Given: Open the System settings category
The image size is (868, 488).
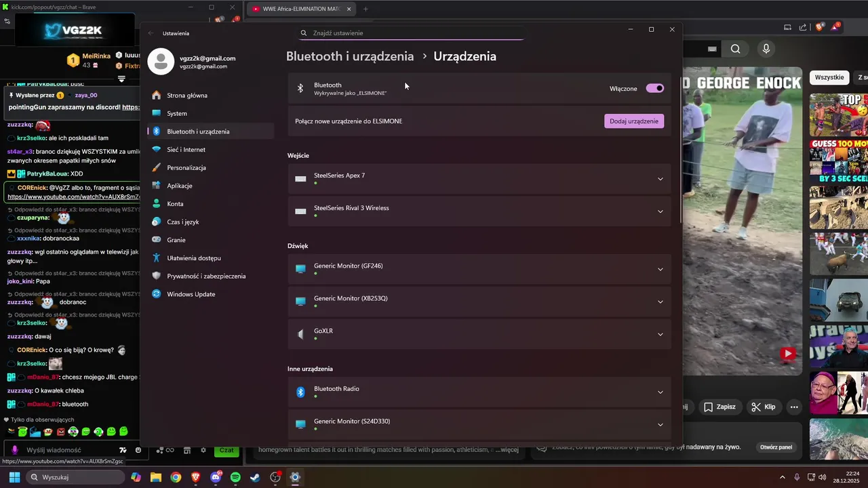Looking at the screenshot, I should 210,113.
